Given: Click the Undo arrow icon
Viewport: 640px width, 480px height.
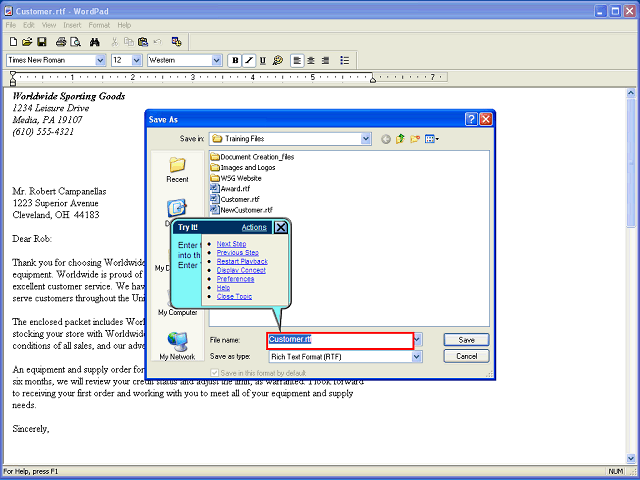Looking at the screenshot, I should click(158, 42).
